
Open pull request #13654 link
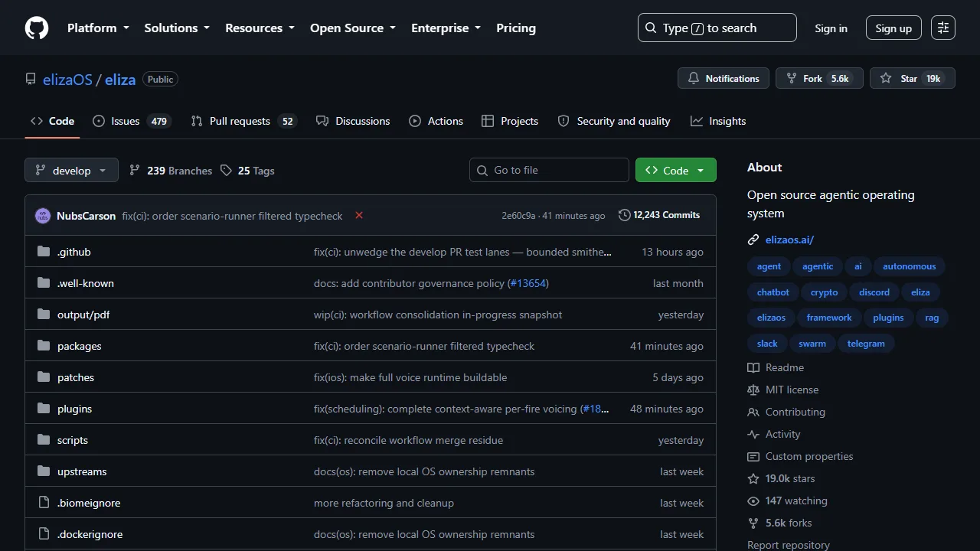528,283
